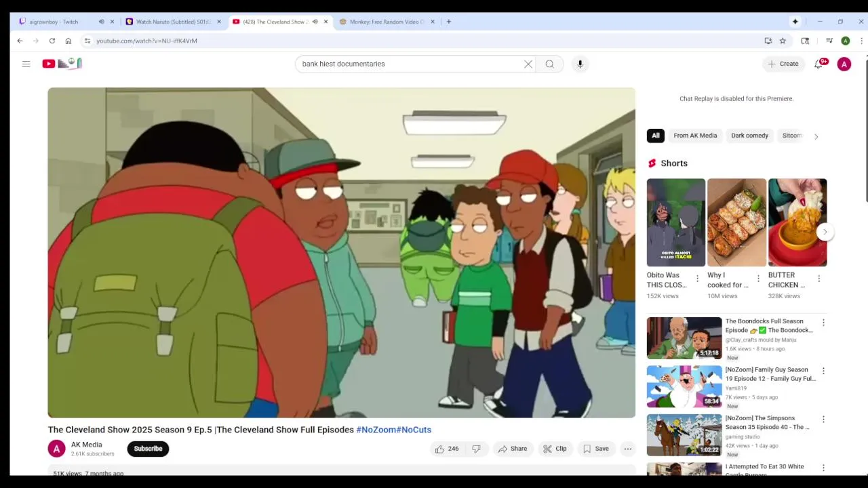Click the video player to pause
868x488 pixels.
341,252
